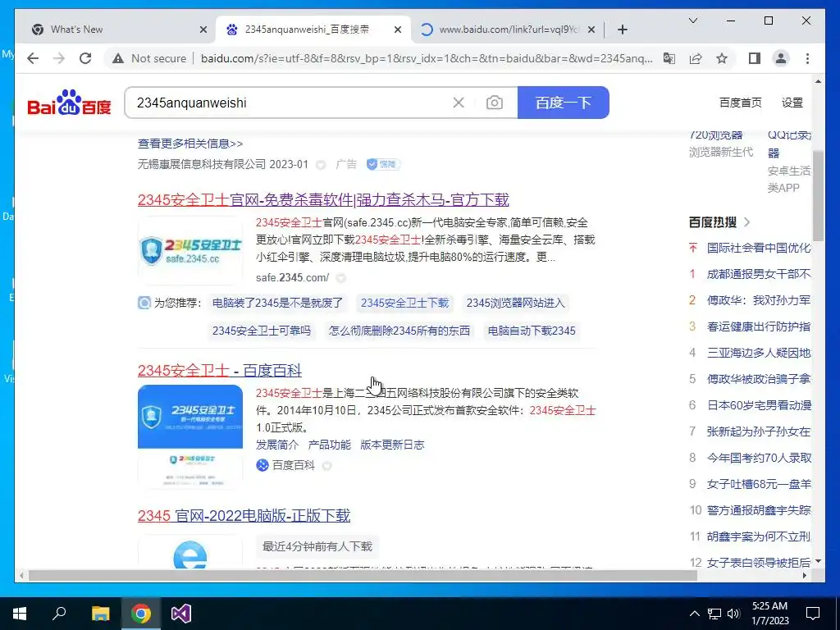Open hot search 成都通报男女干部

pyautogui.click(x=759, y=274)
